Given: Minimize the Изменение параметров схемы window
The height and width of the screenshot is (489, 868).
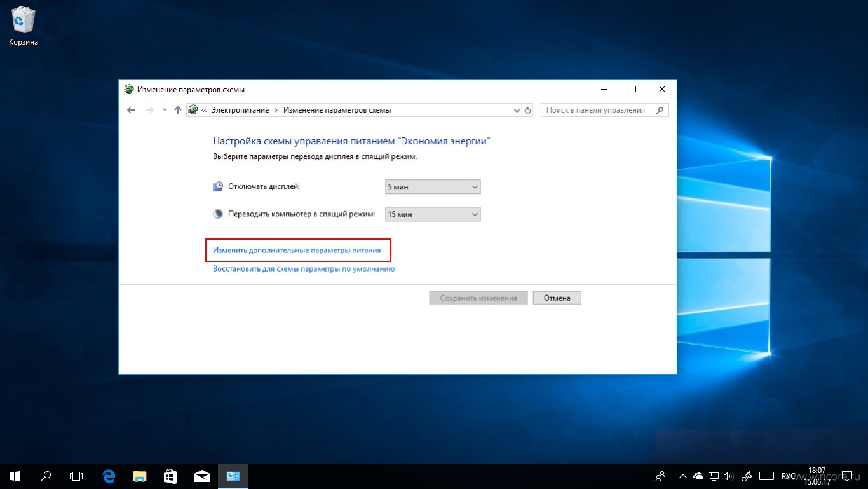Looking at the screenshot, I should pos(604,90).
